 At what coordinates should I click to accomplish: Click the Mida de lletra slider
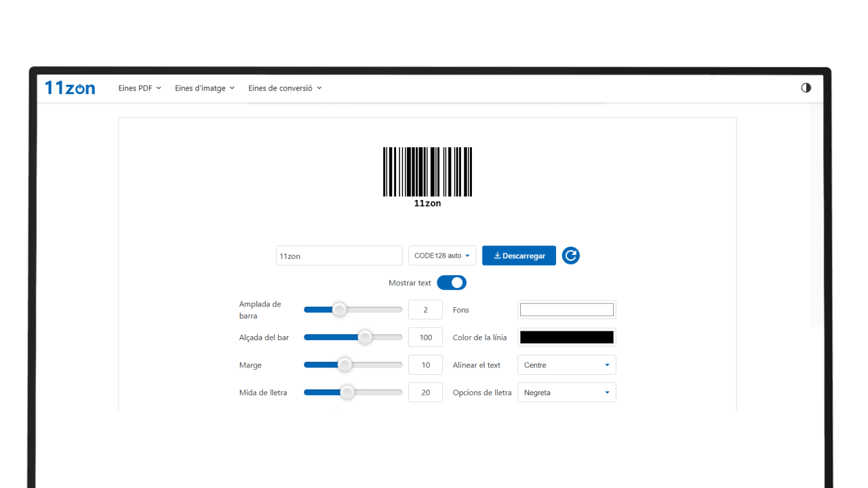tap(353, 392)
